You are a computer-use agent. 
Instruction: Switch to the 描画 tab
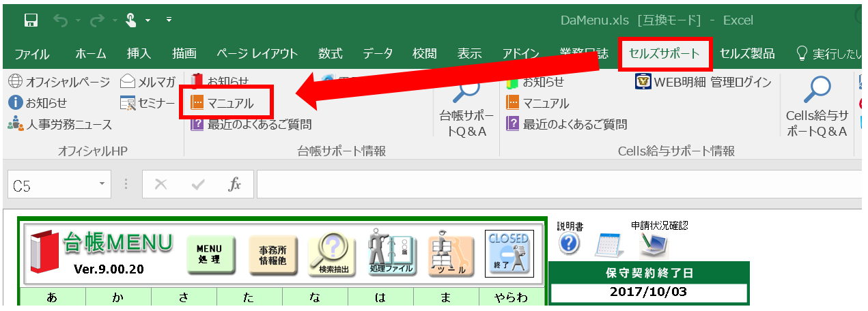tap(184, 54)
